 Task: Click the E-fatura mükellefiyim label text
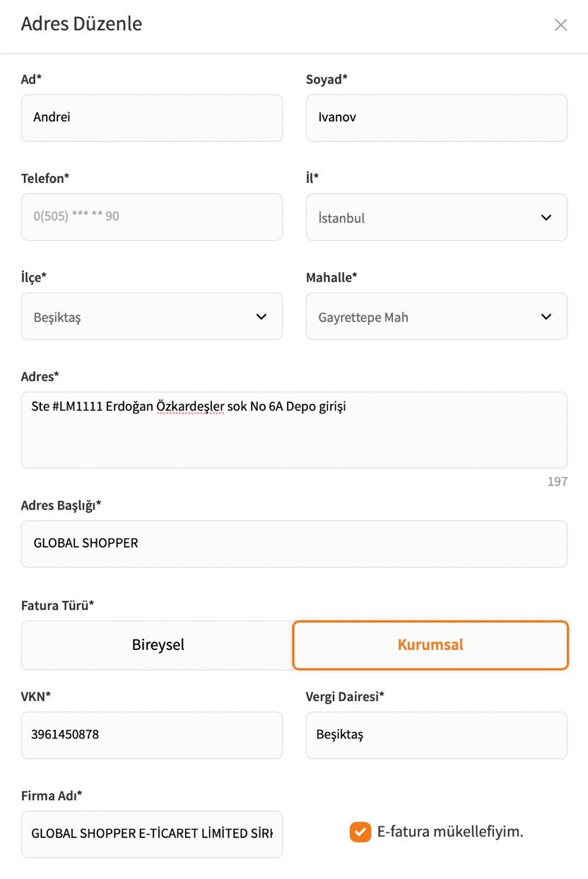pos(450,832)
